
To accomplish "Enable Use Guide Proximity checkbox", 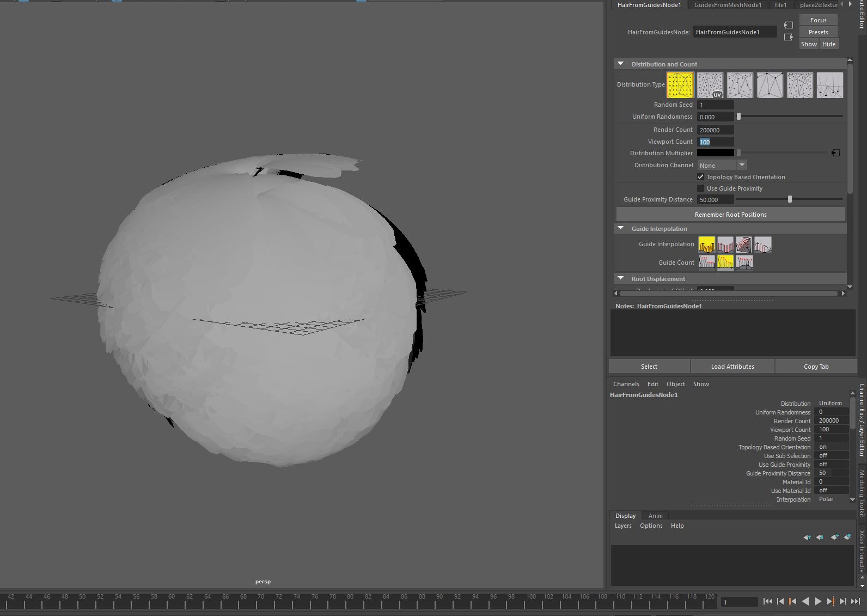I will (x=701, y=188).
